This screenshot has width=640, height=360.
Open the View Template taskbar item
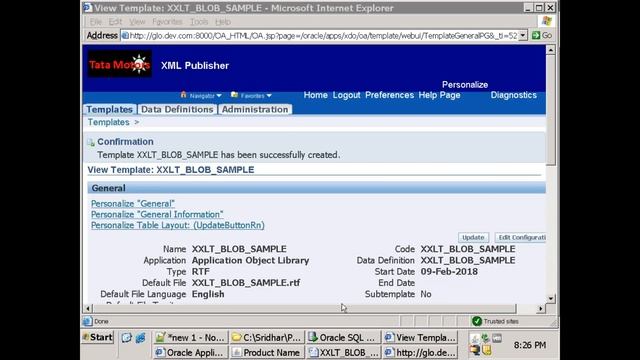(420, 338)
